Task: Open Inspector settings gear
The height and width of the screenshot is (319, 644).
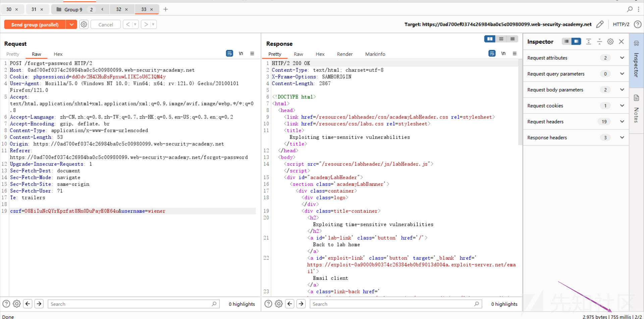Action: [610, 41]
